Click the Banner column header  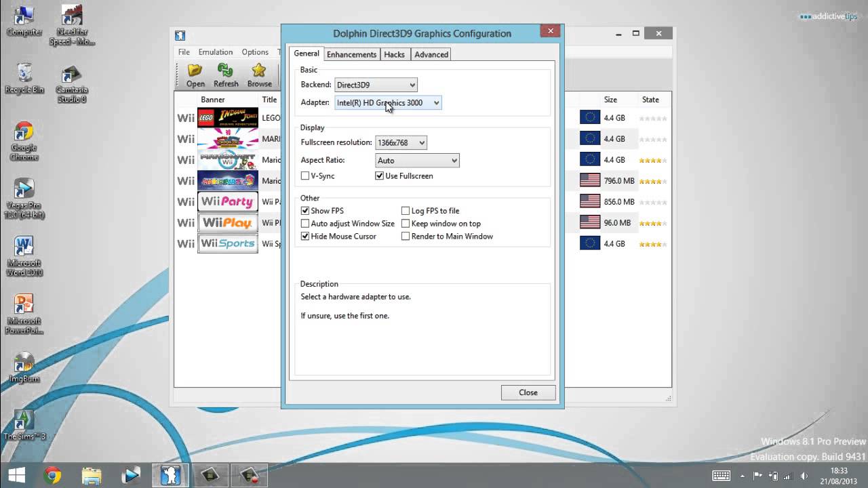tap(213, 100)
